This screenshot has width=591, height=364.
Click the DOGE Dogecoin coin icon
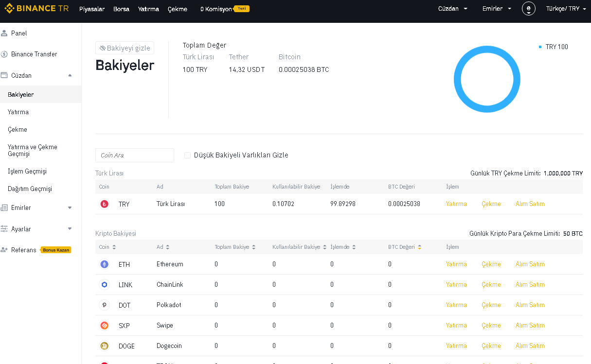coord(104,346)
